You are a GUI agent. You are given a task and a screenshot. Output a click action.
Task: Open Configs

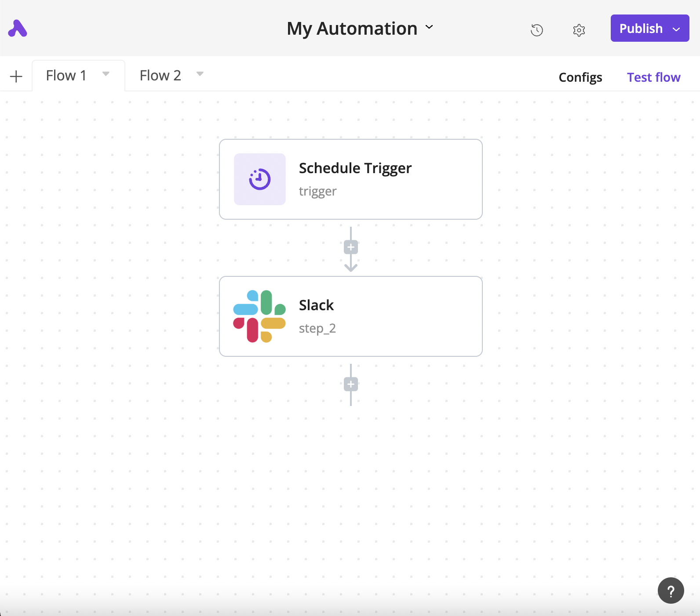point(580,77)
